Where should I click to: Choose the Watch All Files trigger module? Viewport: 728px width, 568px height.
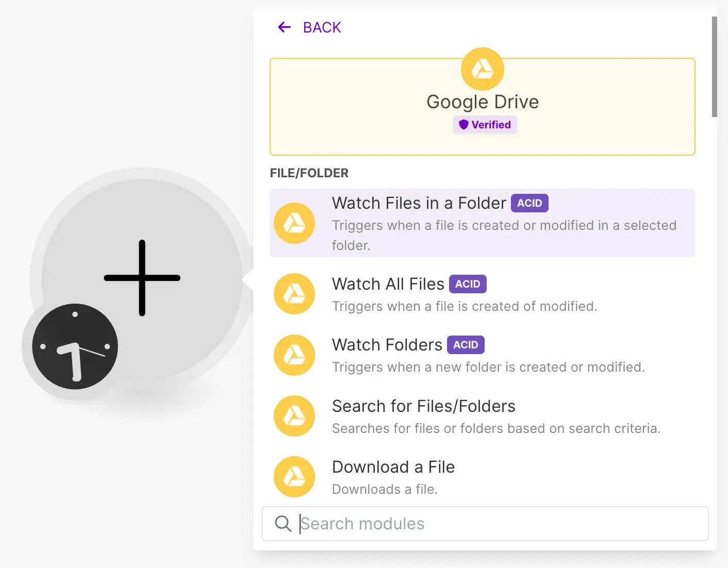tap(388, 284)
